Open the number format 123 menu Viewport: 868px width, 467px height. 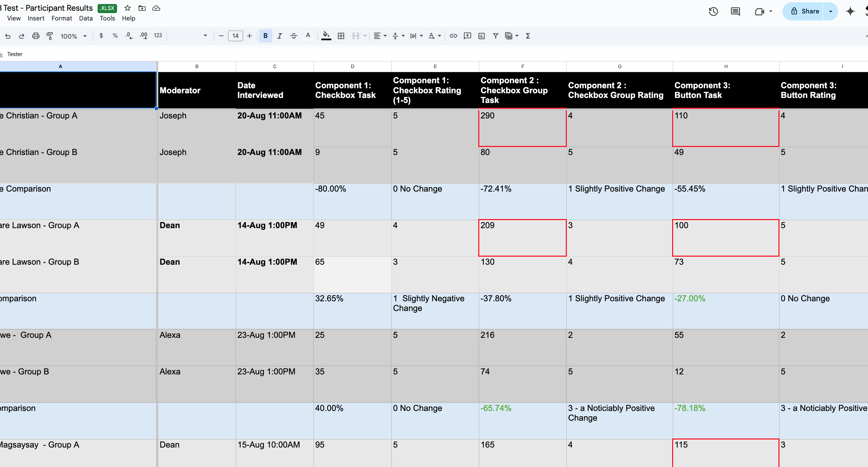158,36
